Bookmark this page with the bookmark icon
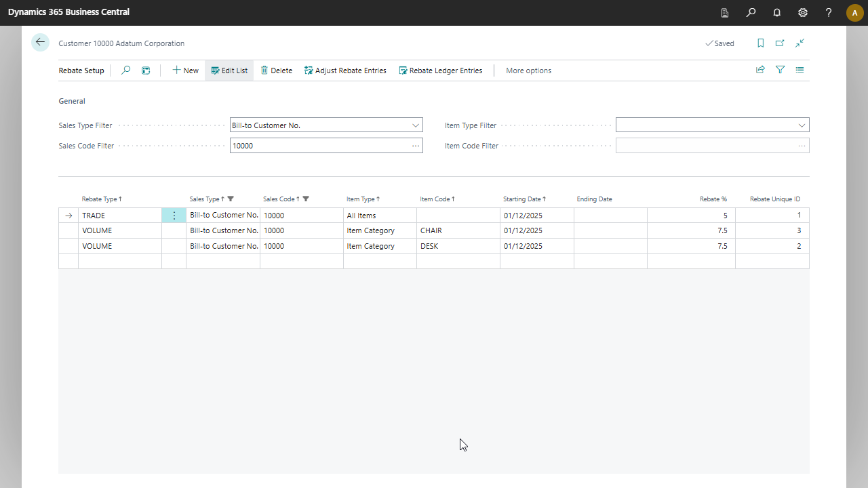This screenshot has height=488, width=868. 760,43
